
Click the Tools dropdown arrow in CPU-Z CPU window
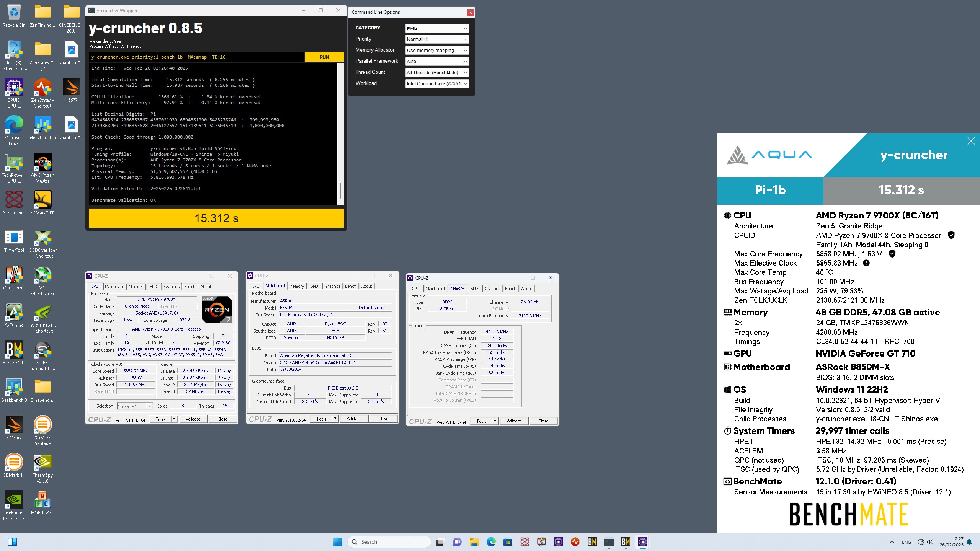pyautogui.click(x=174, y=419)
